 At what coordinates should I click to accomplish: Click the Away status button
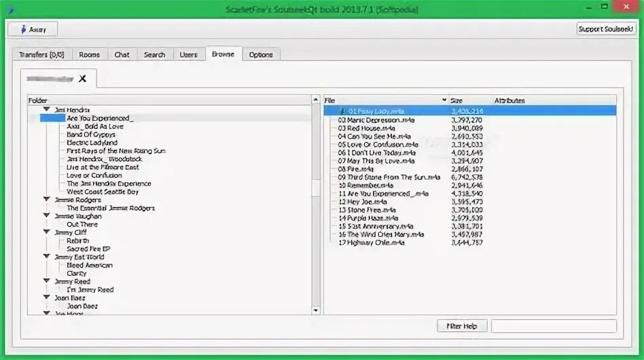click(33, 29)
